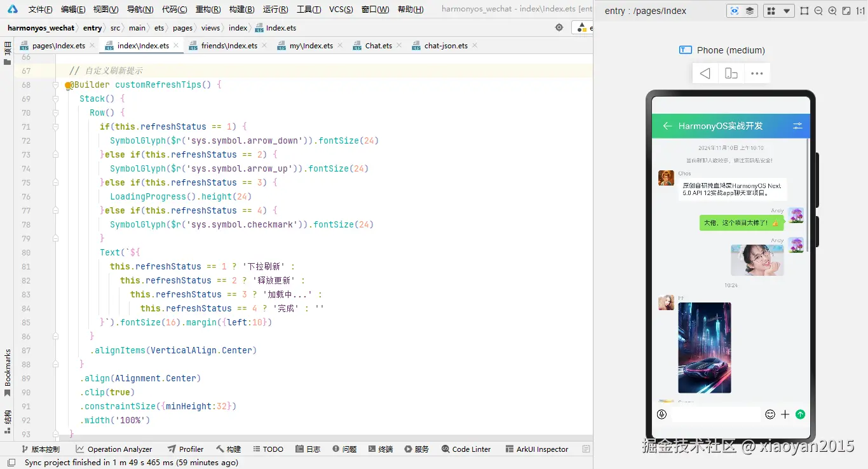Switch to the Chat.ets editor tab
This screenshot has width=868, height=469.
[x=378, y=46]
